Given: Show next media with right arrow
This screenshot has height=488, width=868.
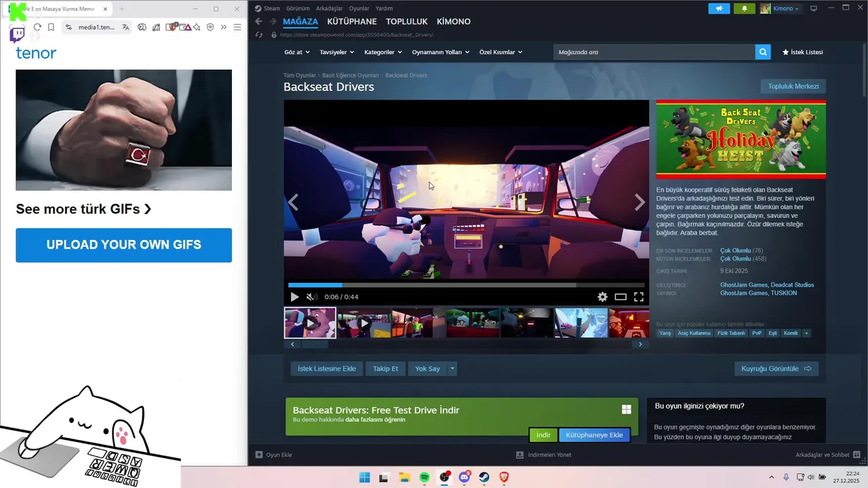Looking at the screenshot, I should click(x=639, y=202).
